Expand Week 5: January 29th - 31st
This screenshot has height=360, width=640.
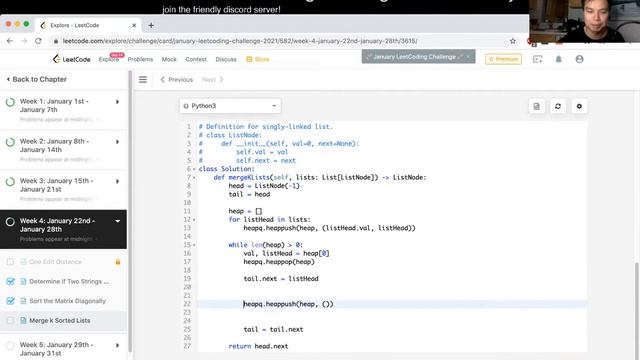[118, 345]
